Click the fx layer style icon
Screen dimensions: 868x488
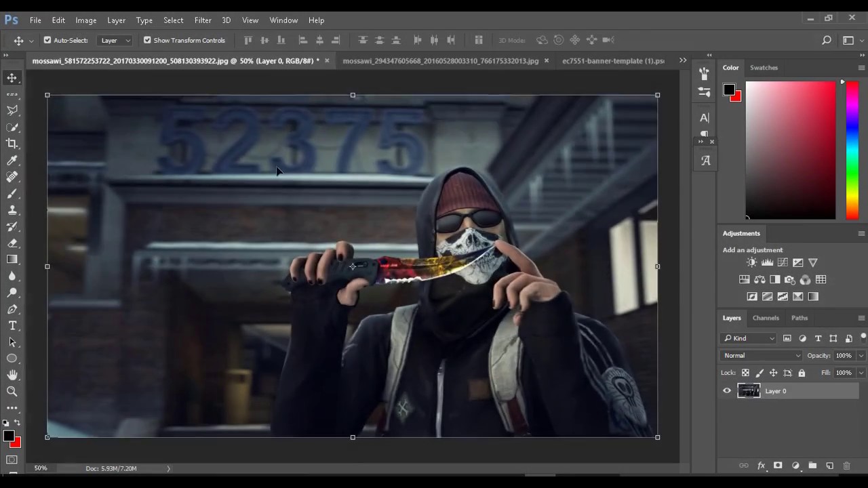point(761,466)
